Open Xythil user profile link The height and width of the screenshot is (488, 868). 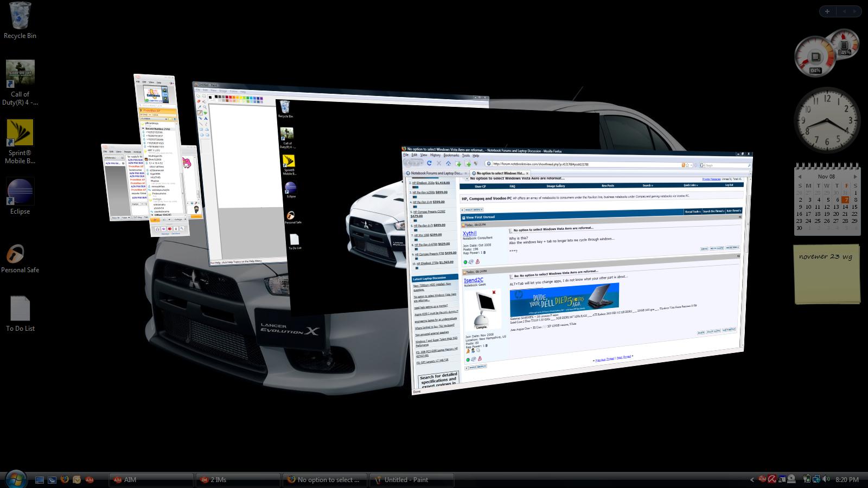tap(469, 234)
